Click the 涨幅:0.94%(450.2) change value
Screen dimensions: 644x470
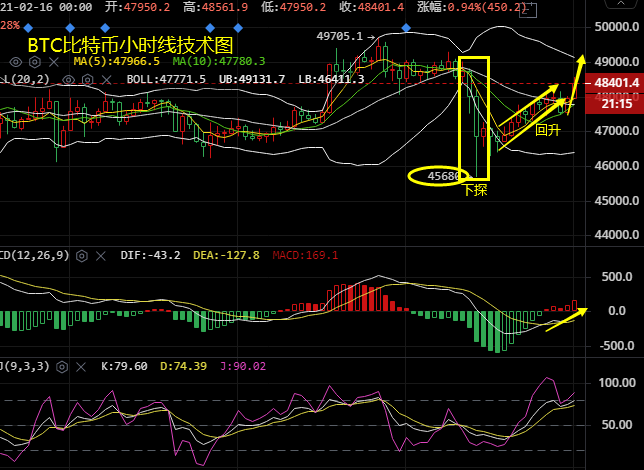[472, 7]
